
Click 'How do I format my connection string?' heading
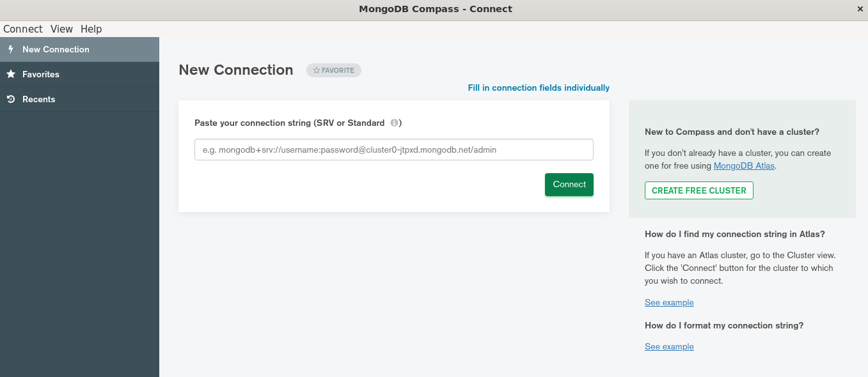coord(724,325)
